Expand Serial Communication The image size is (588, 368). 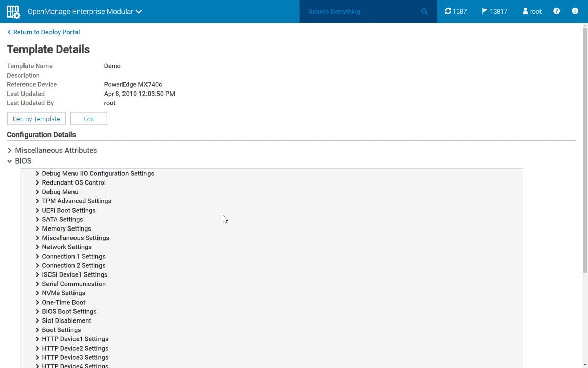[x=70, y=284]
